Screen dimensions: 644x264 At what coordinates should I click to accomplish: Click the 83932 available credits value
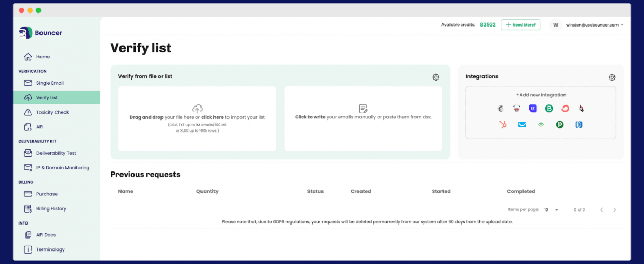488,25
